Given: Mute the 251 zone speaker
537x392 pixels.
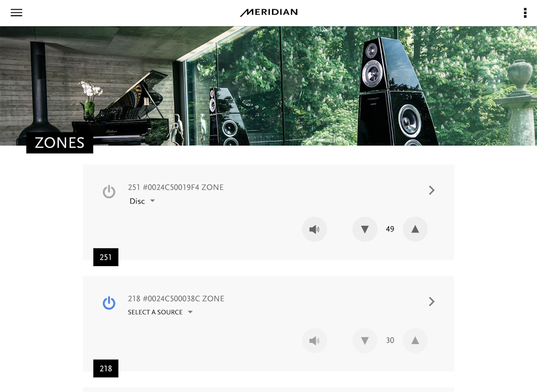Looking at the screenshot, I should [x=315, y=229].
